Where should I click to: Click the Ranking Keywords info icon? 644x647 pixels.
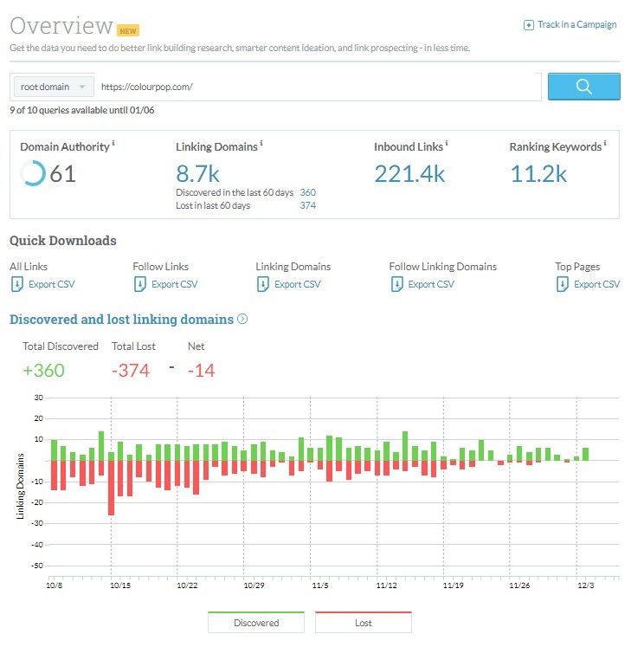[x=605, y=143]
